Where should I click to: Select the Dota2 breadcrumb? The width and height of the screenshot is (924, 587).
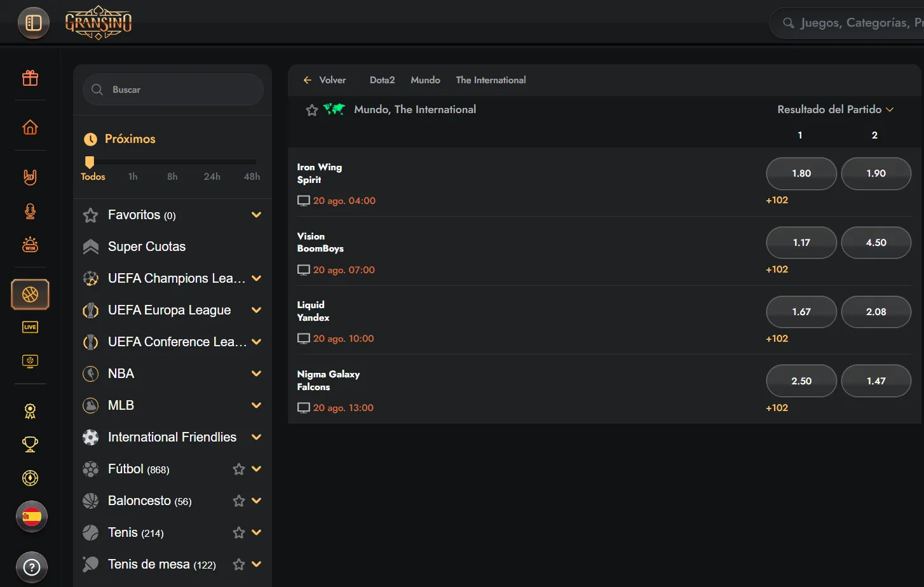point(383,80)
